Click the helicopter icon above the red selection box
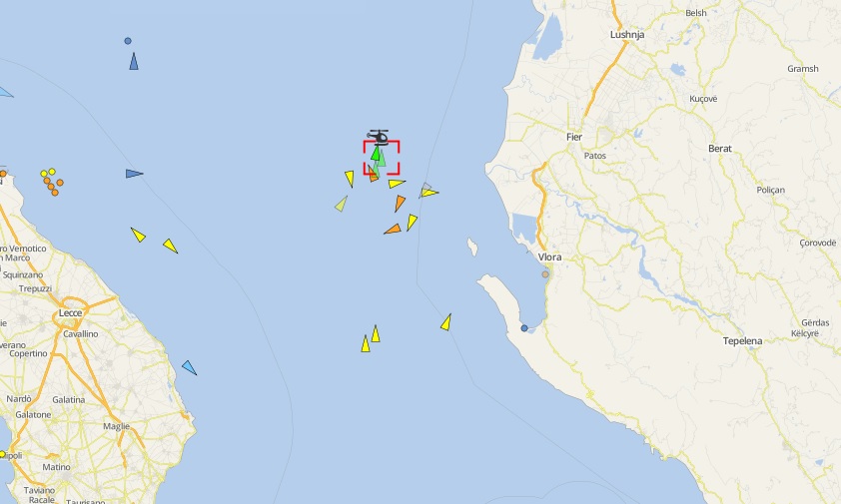 [x=379, y=138]
